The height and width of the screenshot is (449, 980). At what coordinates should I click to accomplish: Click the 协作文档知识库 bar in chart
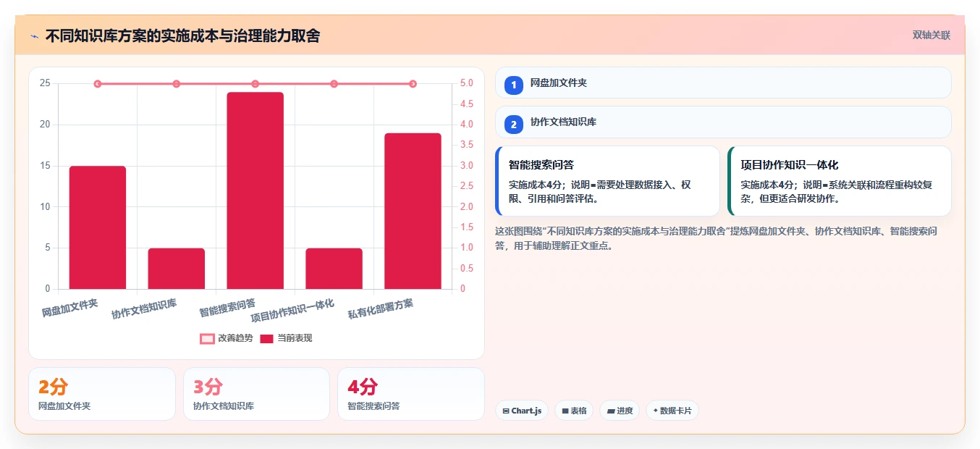(177, 269)
